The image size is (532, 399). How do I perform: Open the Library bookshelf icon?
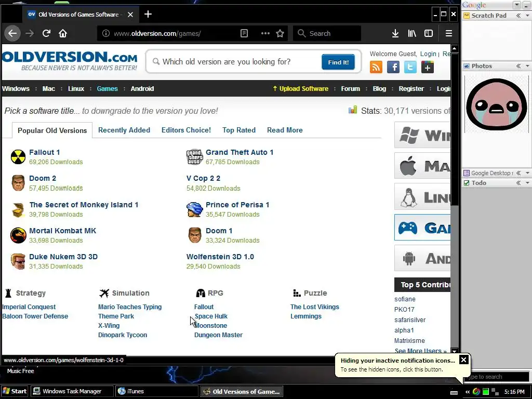click(x=412, y=33)
